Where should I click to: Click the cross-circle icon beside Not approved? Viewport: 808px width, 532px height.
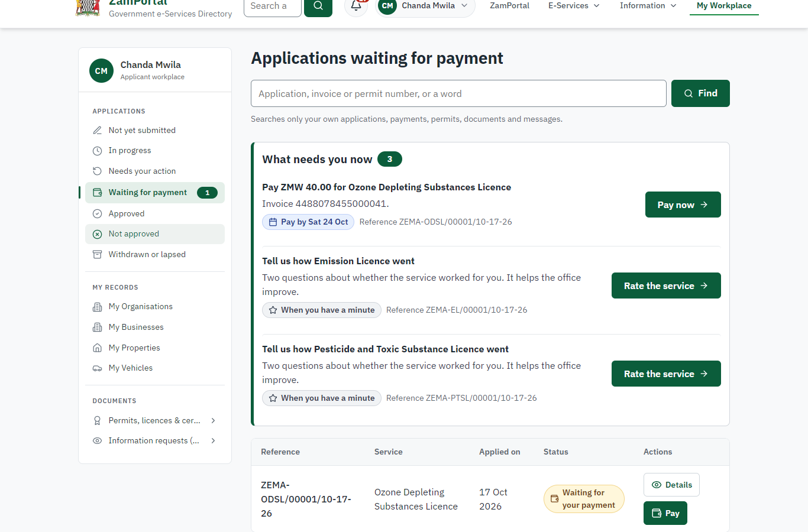pos(98,234)
